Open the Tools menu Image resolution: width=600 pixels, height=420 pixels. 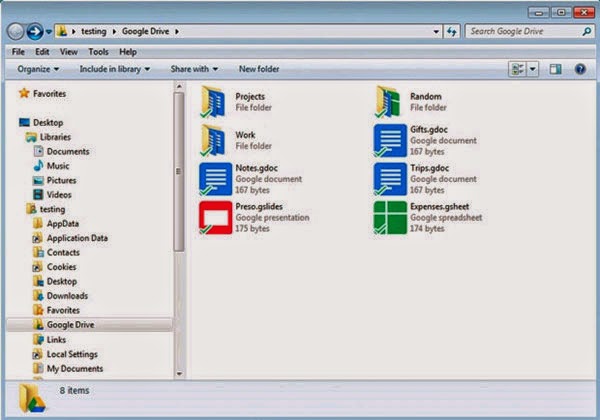pos(98,52)
